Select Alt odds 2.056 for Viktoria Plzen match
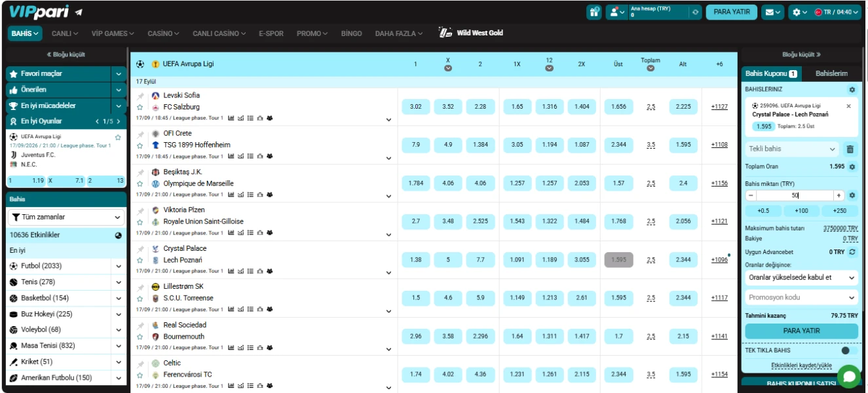 (x=683, y=221)
